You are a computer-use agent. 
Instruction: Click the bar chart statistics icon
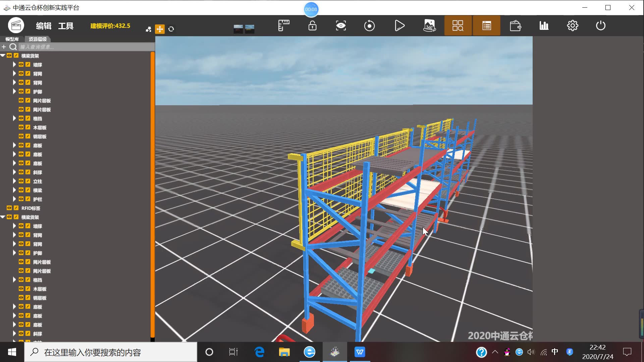point(544,26)
